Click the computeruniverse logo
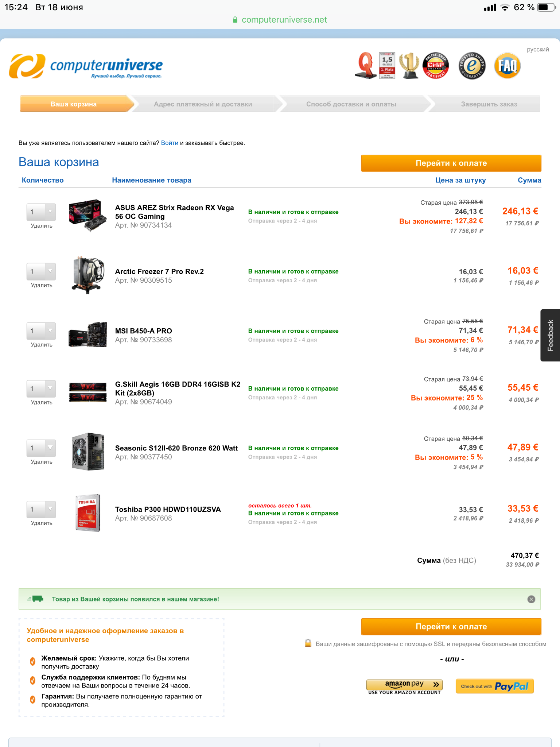Image resolution: width=560 pixels, height=747 pixels. [x=86, y=66]
